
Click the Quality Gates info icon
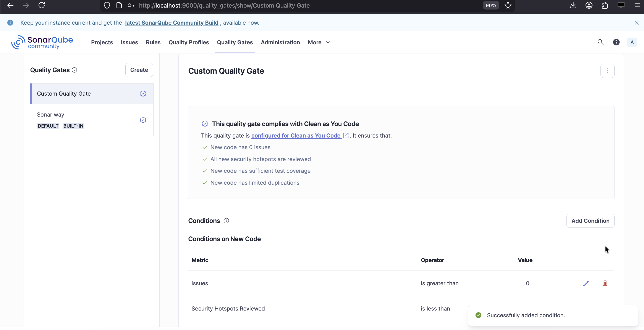pos(74,70)
